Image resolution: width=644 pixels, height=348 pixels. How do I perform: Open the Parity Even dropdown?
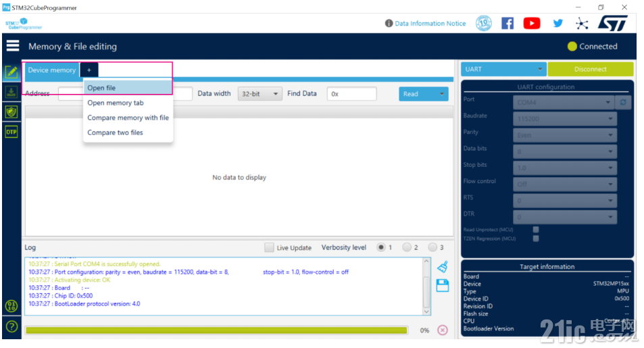tap(565, 135)
